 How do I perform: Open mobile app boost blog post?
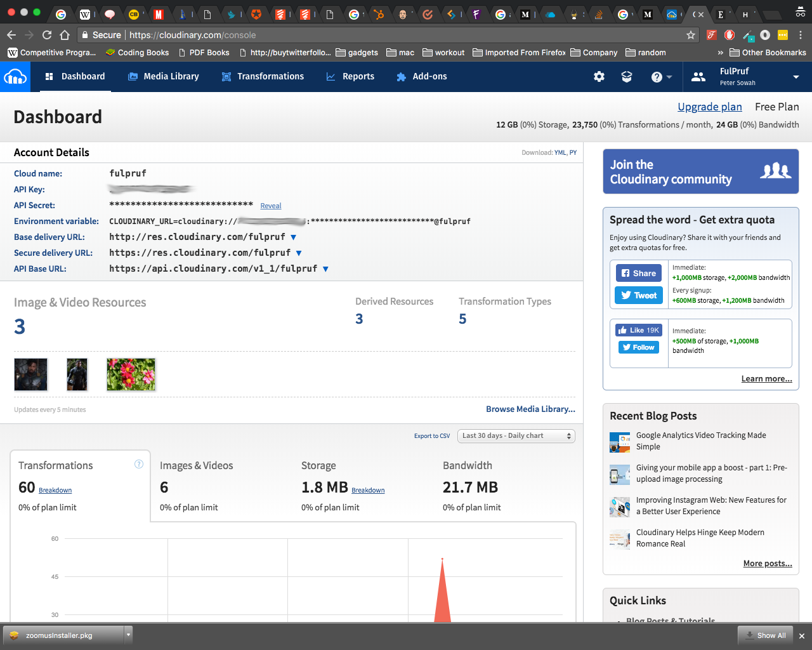[712, 474]
